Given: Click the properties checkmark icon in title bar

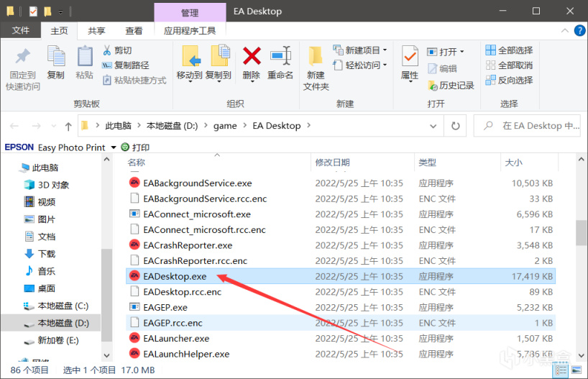Looking at the screenshot, I should pyautogui.click(x=33, y=12).
